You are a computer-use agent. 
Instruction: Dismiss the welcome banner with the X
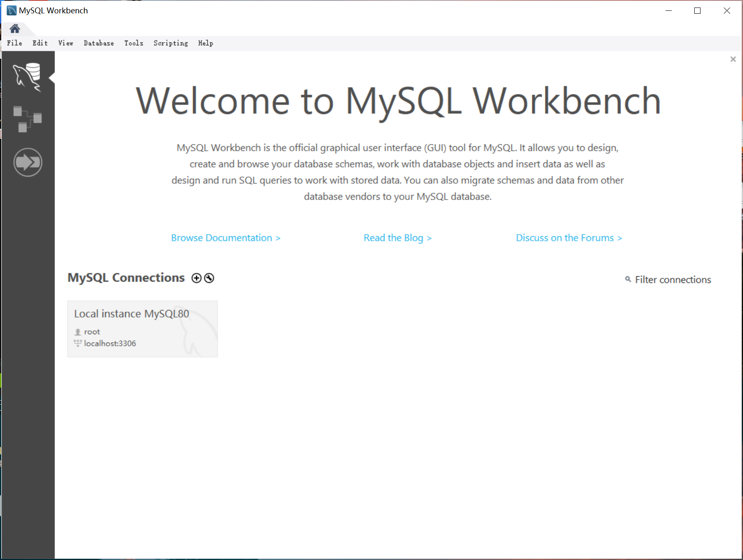click(x=733, y=59)
